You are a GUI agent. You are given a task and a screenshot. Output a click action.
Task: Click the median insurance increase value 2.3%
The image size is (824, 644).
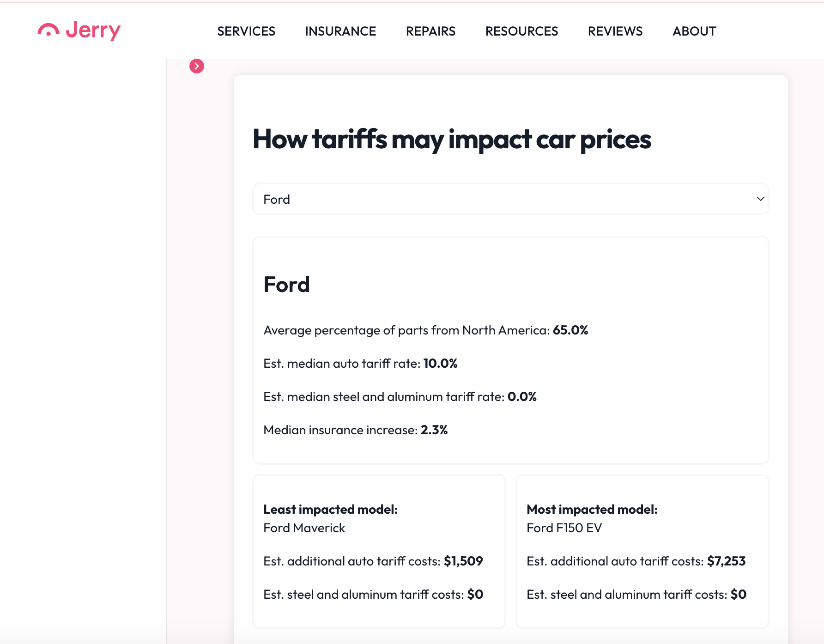coord(434,430)
